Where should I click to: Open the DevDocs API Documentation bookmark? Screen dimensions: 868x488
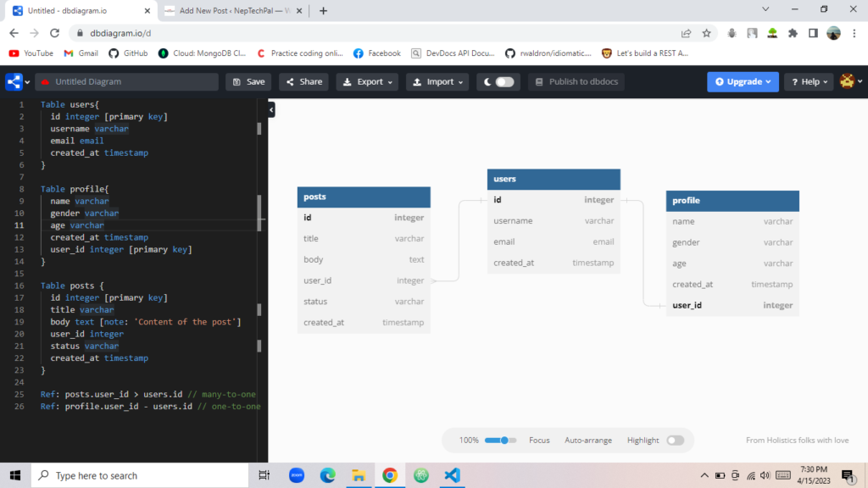pos(453,53)
